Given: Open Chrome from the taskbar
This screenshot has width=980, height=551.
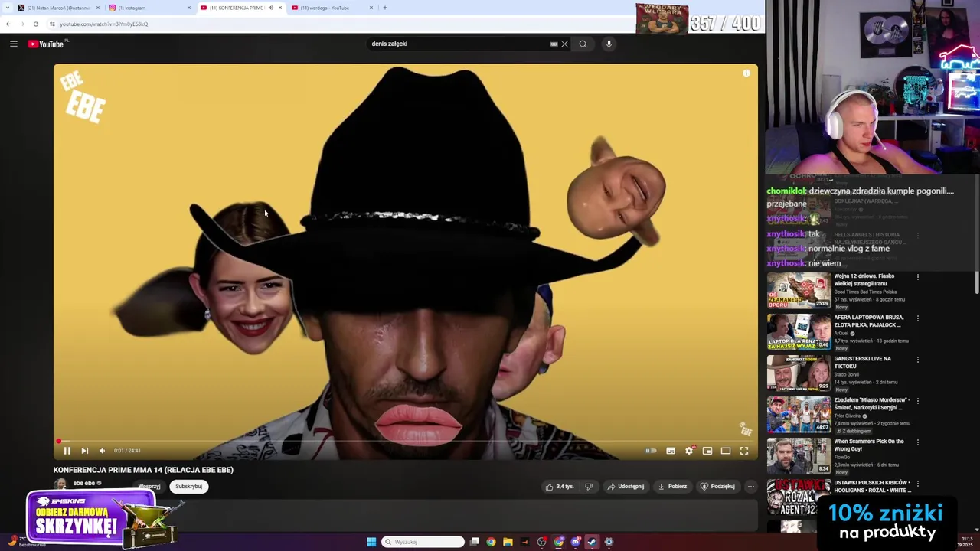Looking at the screenshot, I should click(x=491, y=542).
